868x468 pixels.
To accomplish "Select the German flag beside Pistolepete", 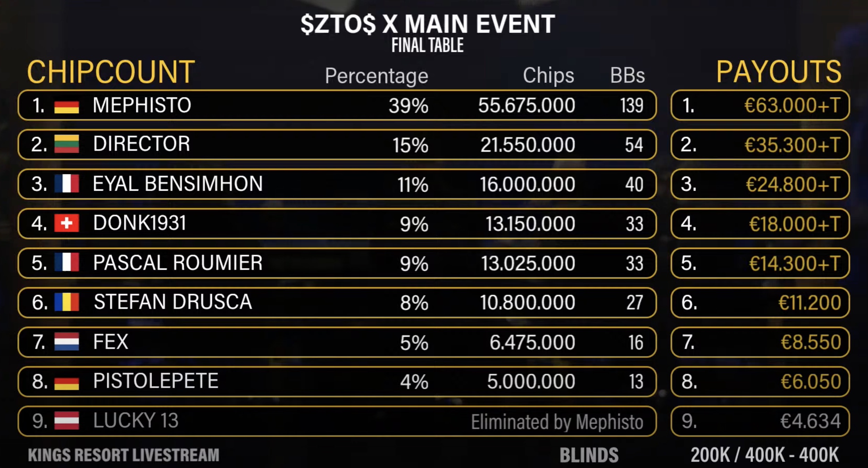I will click(x=67, y=382).
